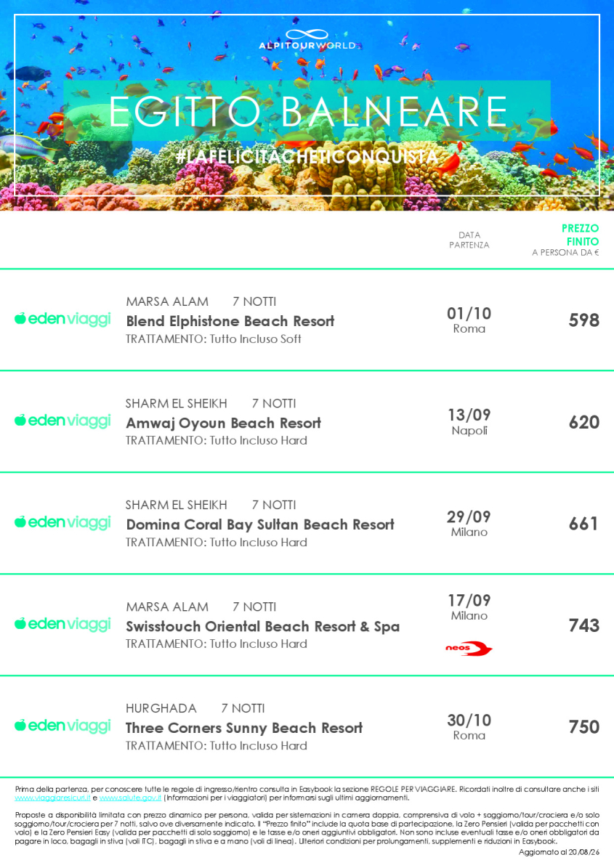Viewport: 614px width, 868px height.
Task: Click the 598 price for Marsa Alam
Action: click(584, 320)
